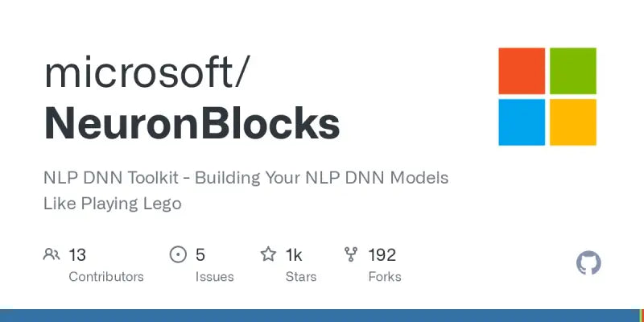Click the Stars star icon

tap(268, 254)
